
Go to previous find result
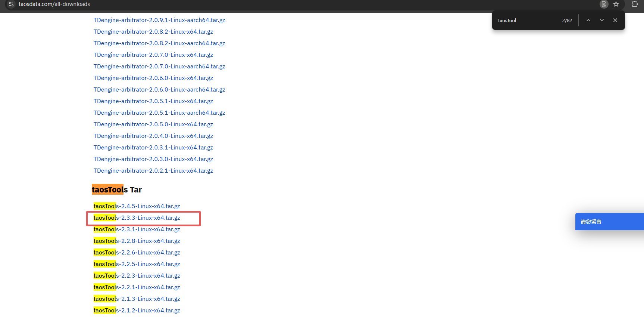[588, 20]
